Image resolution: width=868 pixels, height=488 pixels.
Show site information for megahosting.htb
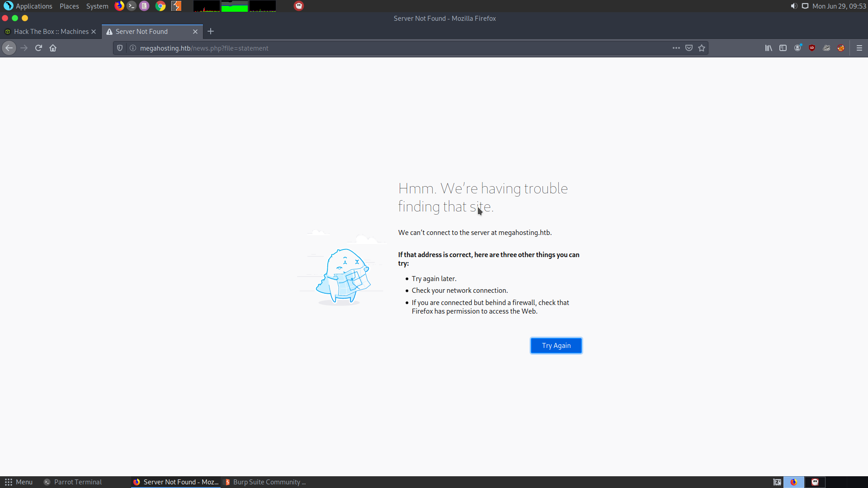point(133,48)
